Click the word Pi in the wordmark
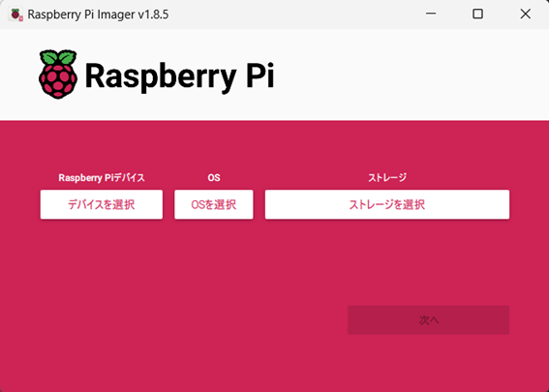The image size is (549, 392). (x=259, y=75)
